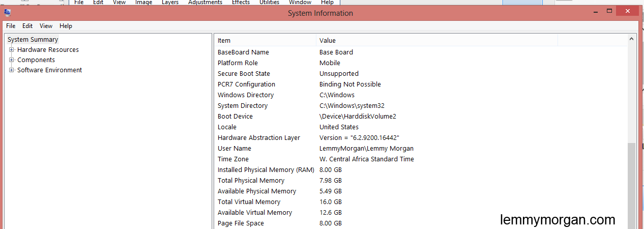Select the Page File Space row
This screenshot has width=644, height=229.
tap(421, 223)
